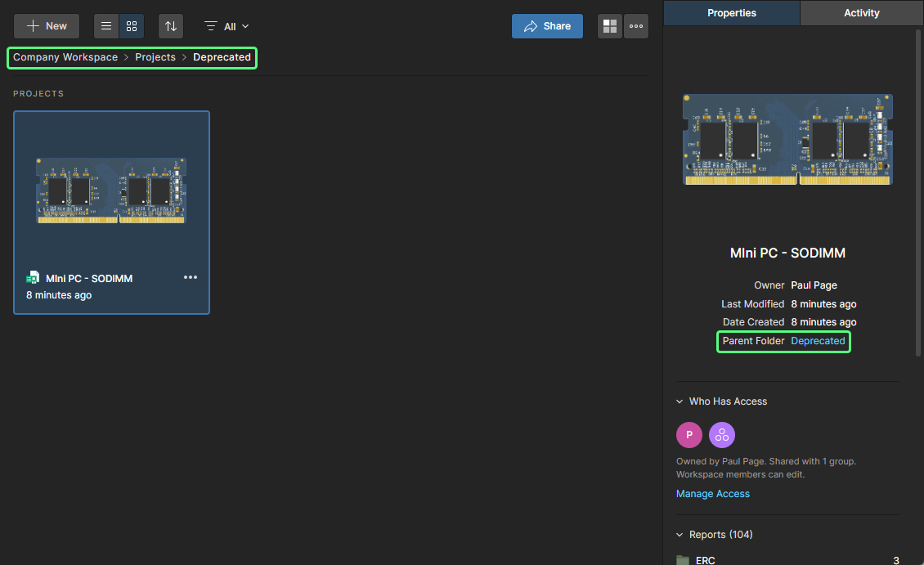
Task: Open the Manage Access link
Action: (x=712, y=494)
